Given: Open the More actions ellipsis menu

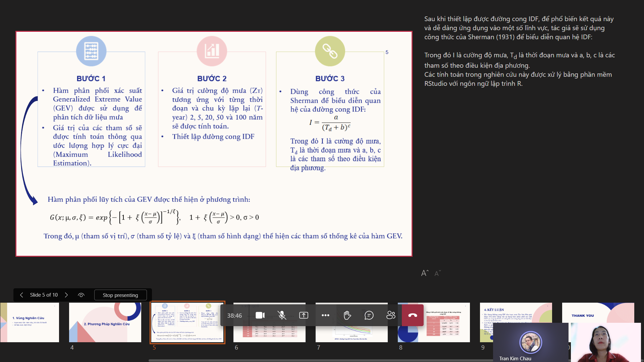Looking at the screenshot, I should coord(325,315).
